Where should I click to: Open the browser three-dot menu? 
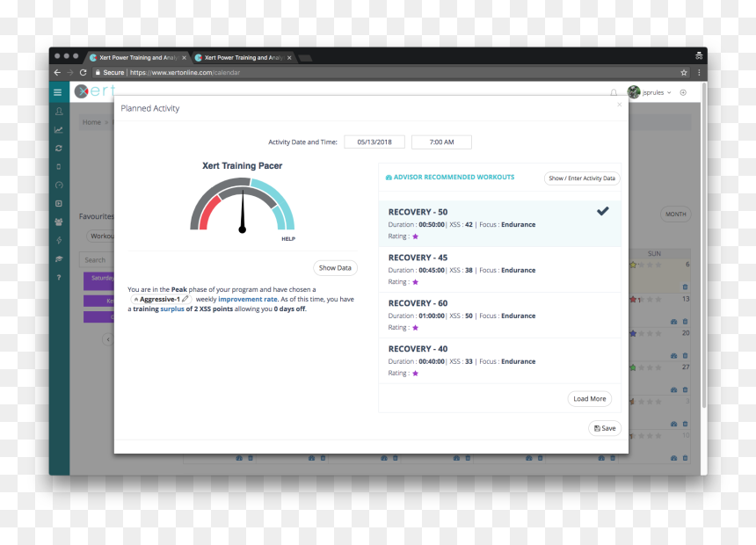(x=699, y=72)
